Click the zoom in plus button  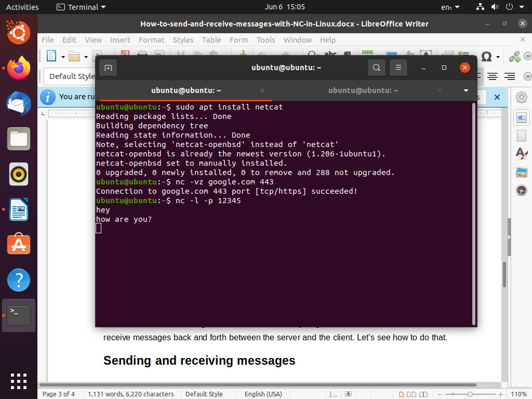tap(500, 394)
